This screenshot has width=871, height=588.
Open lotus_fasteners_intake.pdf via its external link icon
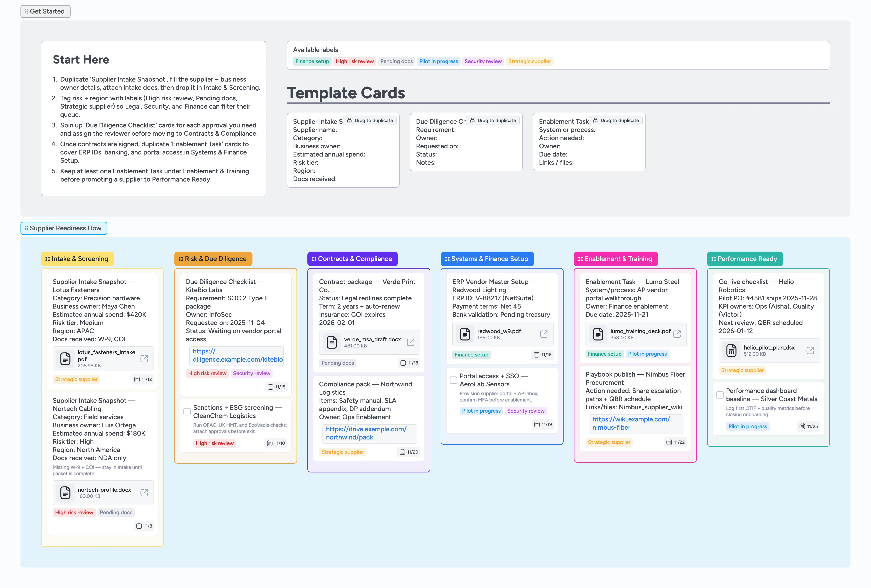(x=144, y=359)
